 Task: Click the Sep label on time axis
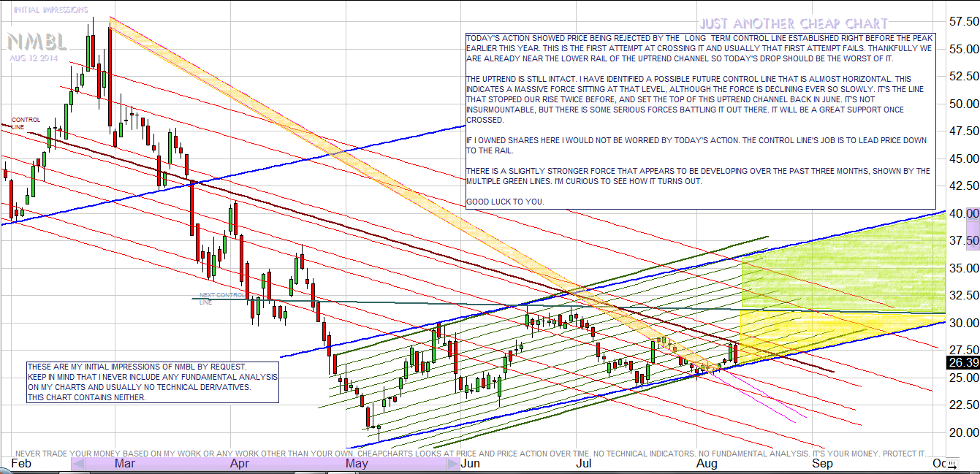822,463
